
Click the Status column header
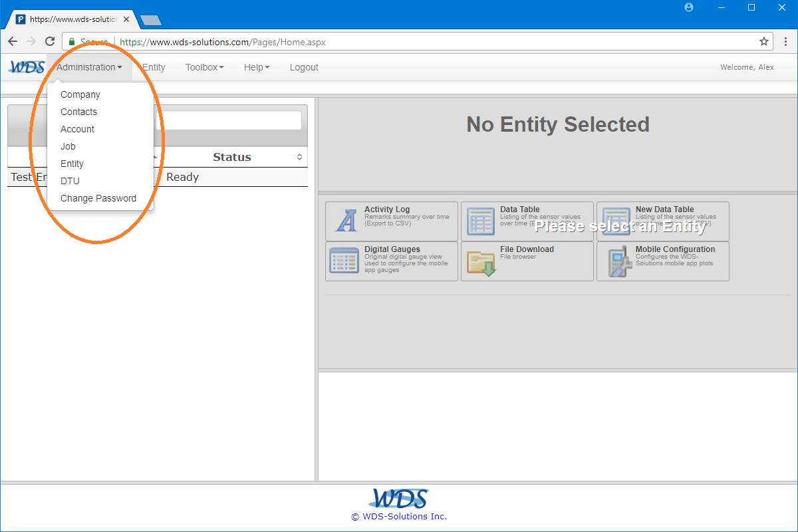232,157
